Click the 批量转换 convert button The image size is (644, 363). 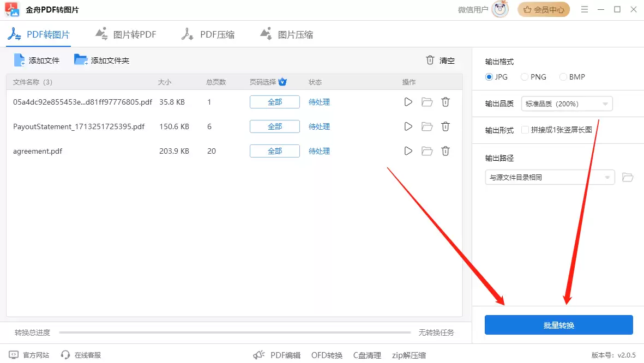558,325
